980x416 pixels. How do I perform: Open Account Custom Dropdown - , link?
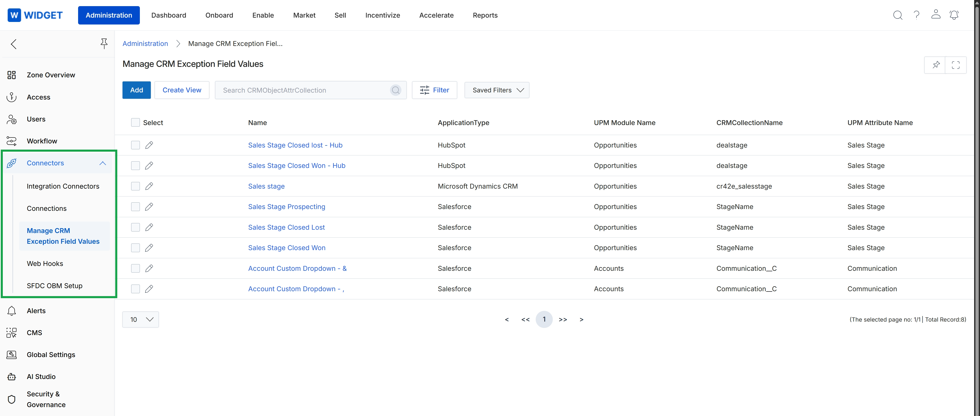pyautogui.click(x=296, y=289)
